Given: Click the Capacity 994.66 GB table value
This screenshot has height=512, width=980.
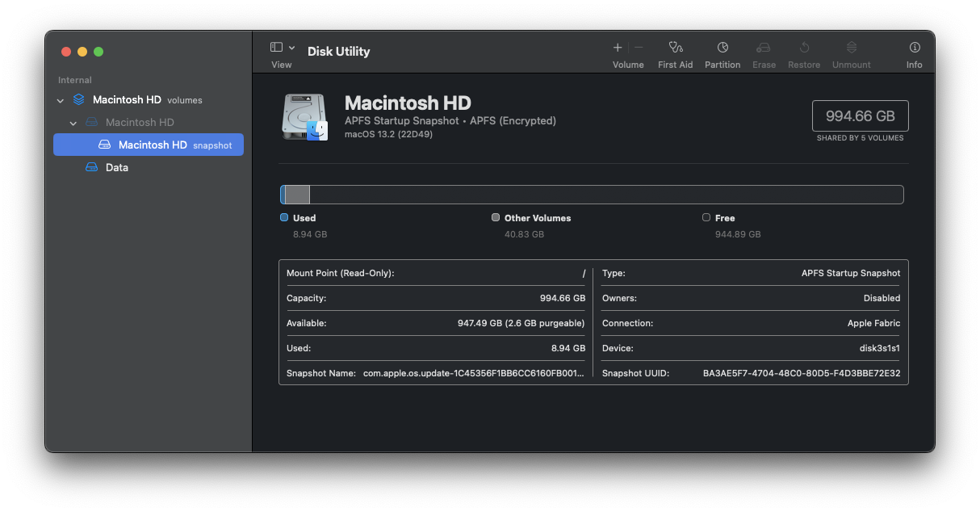Looking at the screenshot, I should [563, 298].
